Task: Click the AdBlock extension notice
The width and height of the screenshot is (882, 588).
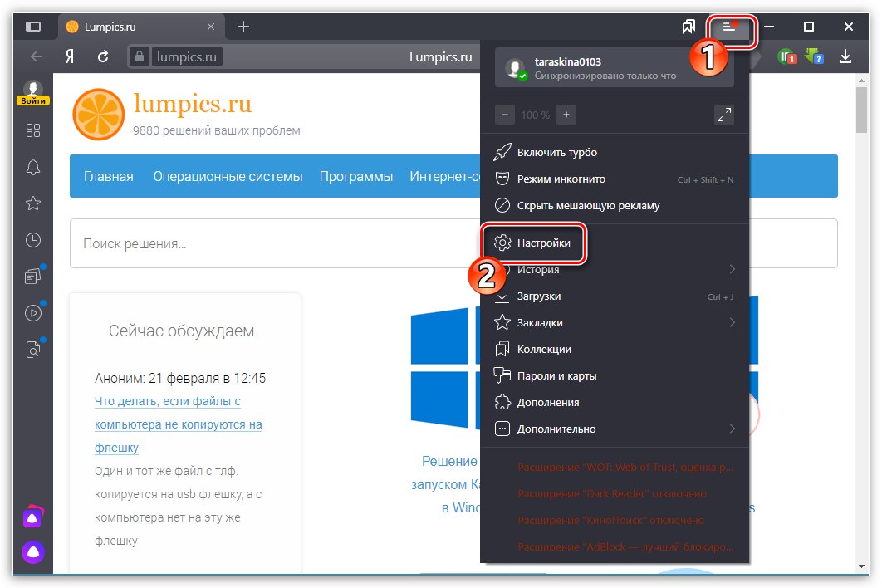Action: point(625,546)
